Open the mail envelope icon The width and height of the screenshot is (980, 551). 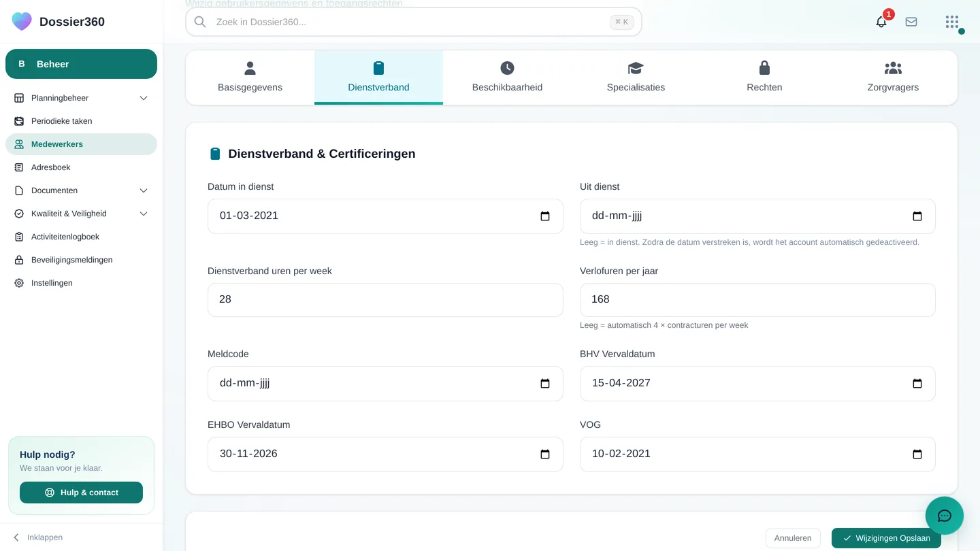pyautogui.click(x=911, y=22)
